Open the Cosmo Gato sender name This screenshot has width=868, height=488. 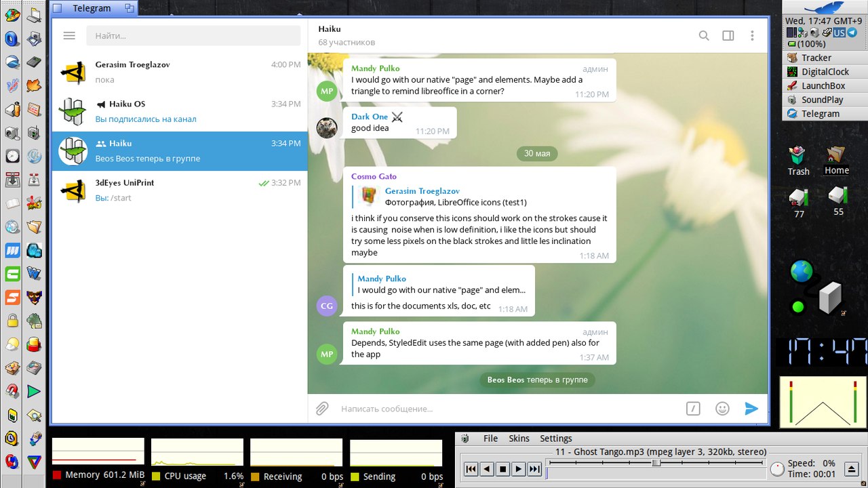[374, 176]
